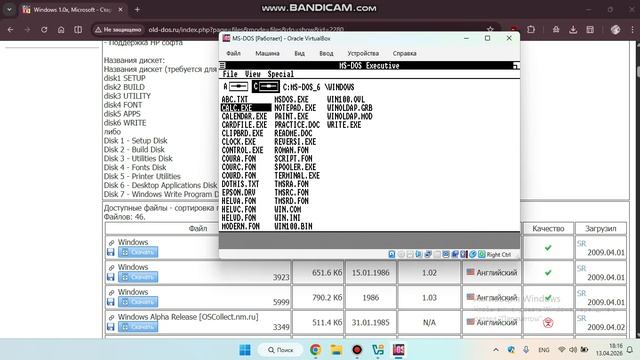Open Bandicam recorder from the taskbar

[357, 350]
